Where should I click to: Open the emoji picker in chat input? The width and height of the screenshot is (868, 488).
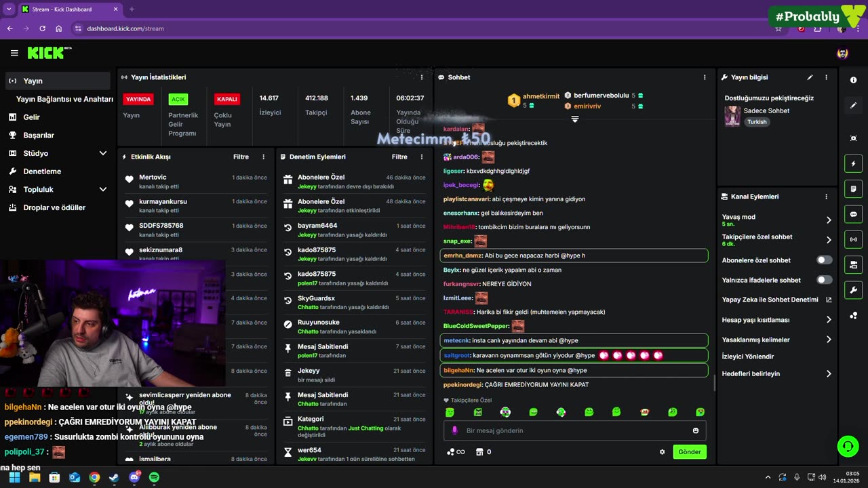pyautogui.click(x=696, y=430)
